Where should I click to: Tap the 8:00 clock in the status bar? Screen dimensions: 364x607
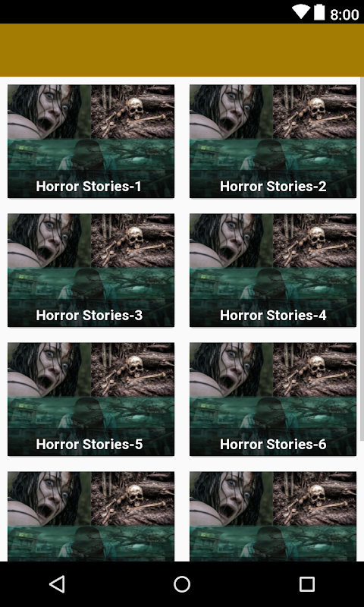344,14
